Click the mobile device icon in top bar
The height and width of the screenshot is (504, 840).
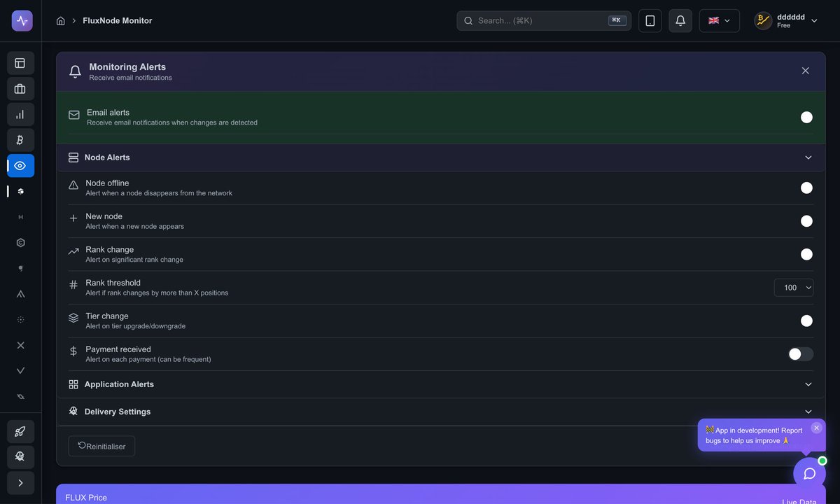(x=650, y=20)
